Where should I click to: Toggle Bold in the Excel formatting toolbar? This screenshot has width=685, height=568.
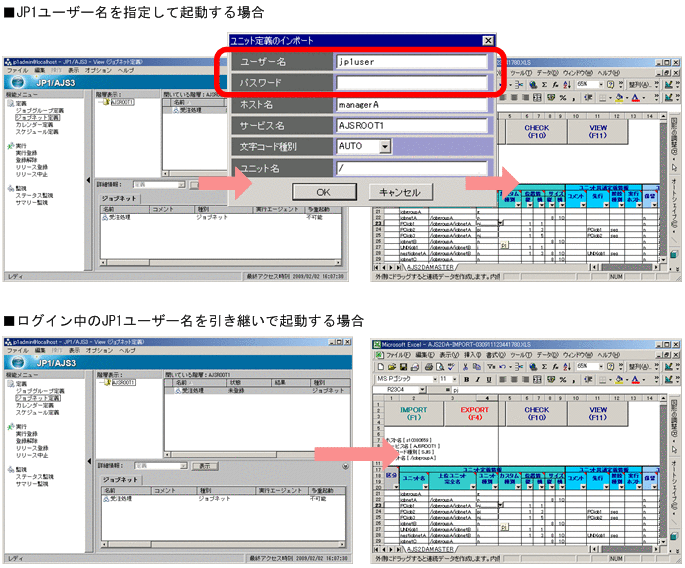[467, 379]
